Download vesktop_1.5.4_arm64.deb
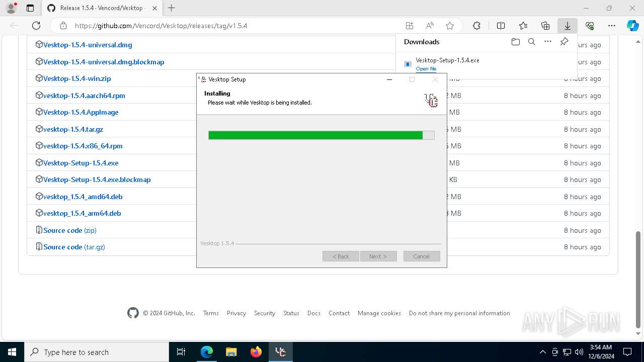 click(x=82, y=213)
